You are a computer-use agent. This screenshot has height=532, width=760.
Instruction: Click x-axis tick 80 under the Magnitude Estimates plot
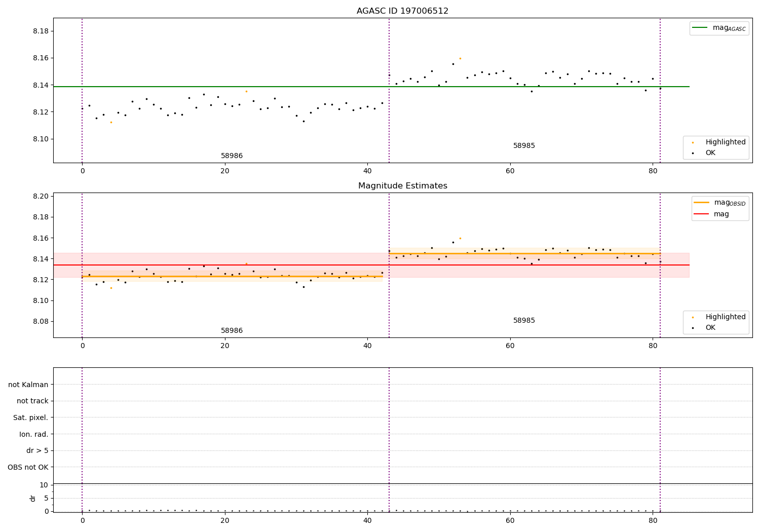coord(653,346)
